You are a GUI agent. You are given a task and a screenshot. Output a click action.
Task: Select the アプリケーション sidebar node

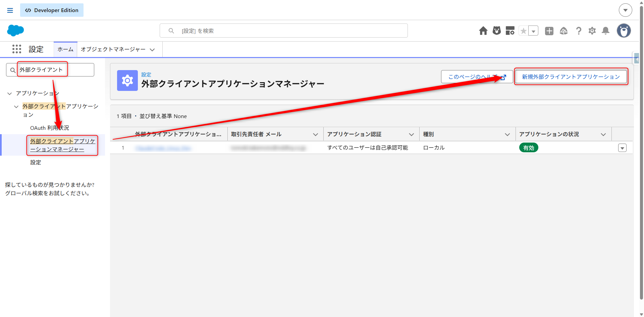38,93
